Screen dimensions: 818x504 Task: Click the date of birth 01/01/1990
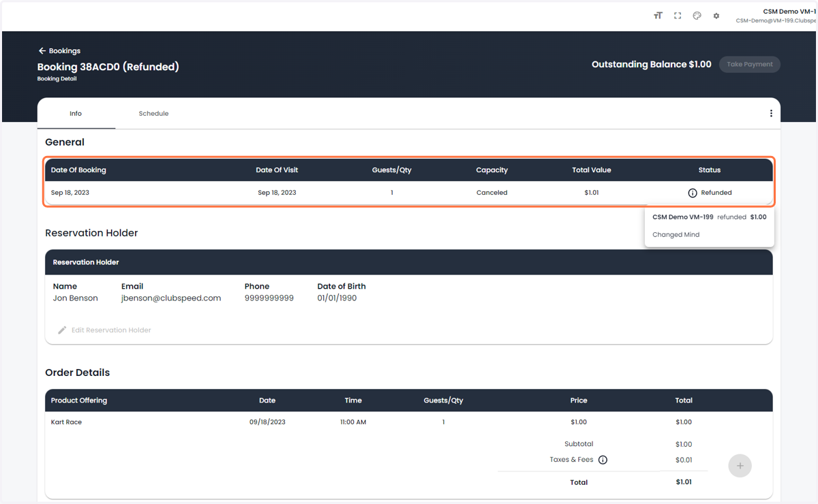point(337,298)
